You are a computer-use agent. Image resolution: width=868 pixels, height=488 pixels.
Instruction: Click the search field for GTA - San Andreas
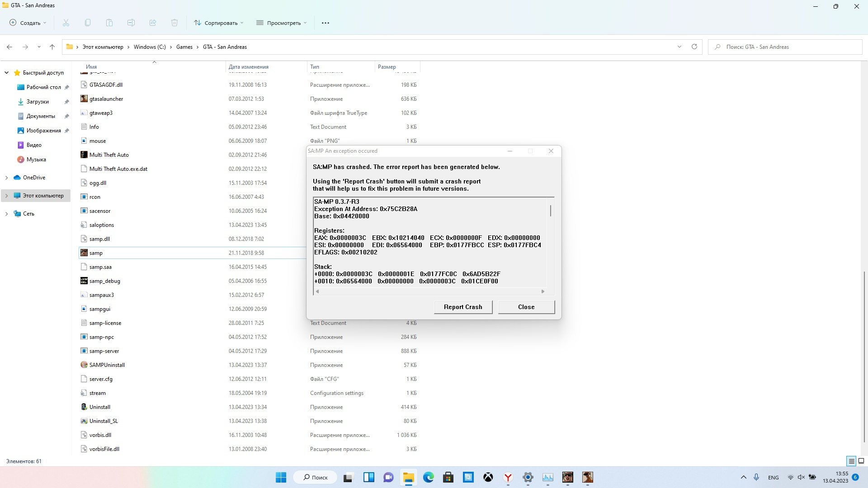point(785,47)
